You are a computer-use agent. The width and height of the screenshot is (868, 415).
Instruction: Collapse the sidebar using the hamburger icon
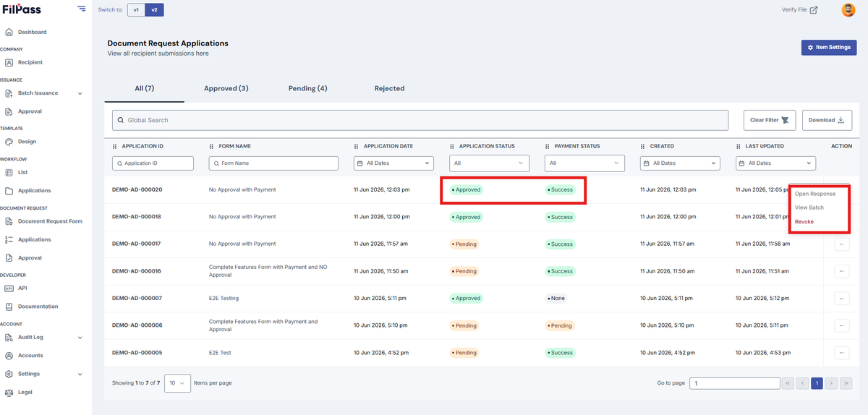81,9
